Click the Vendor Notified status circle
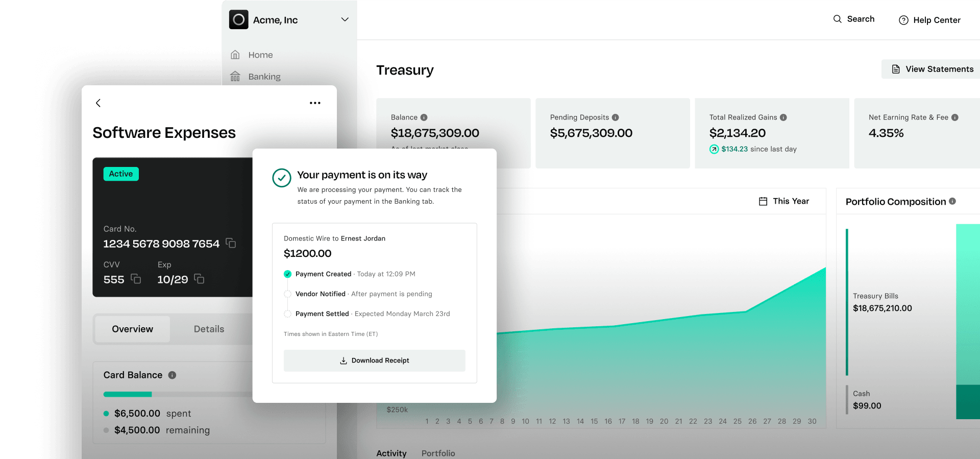 click(x=287, y=294)
